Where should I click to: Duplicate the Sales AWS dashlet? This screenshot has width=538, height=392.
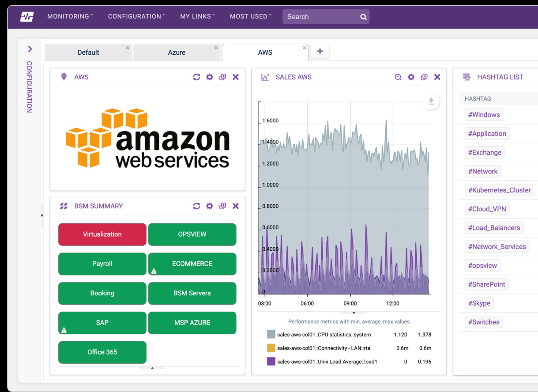point(424,77)
